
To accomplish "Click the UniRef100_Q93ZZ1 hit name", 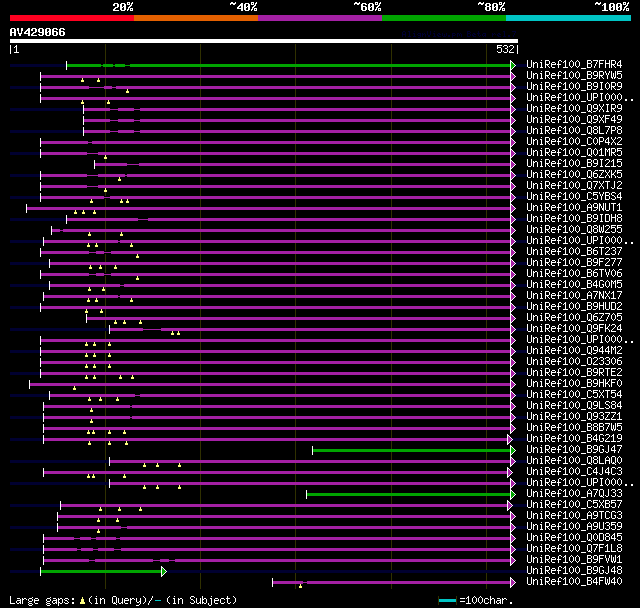I will point(574,417).
